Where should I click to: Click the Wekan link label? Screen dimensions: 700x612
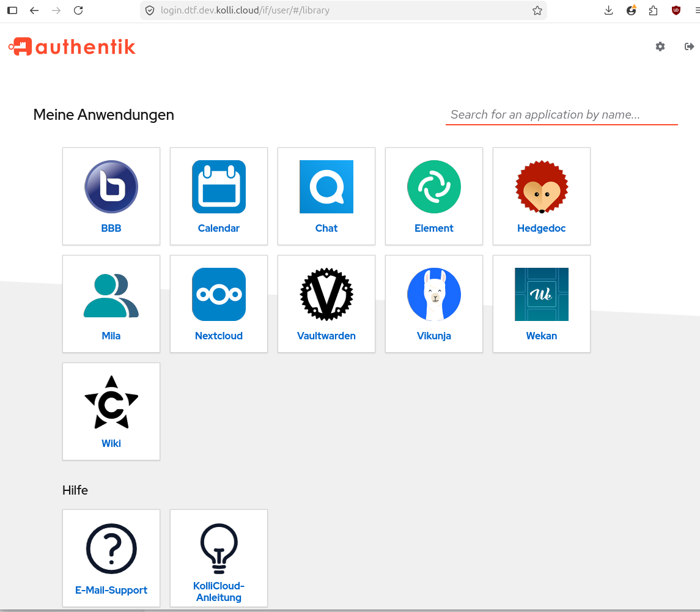click(x=542, y=336)
